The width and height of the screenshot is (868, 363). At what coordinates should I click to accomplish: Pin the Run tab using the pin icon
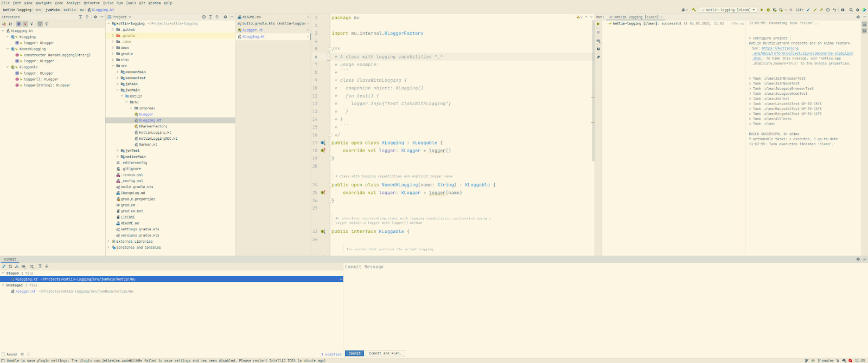point(598,57)
